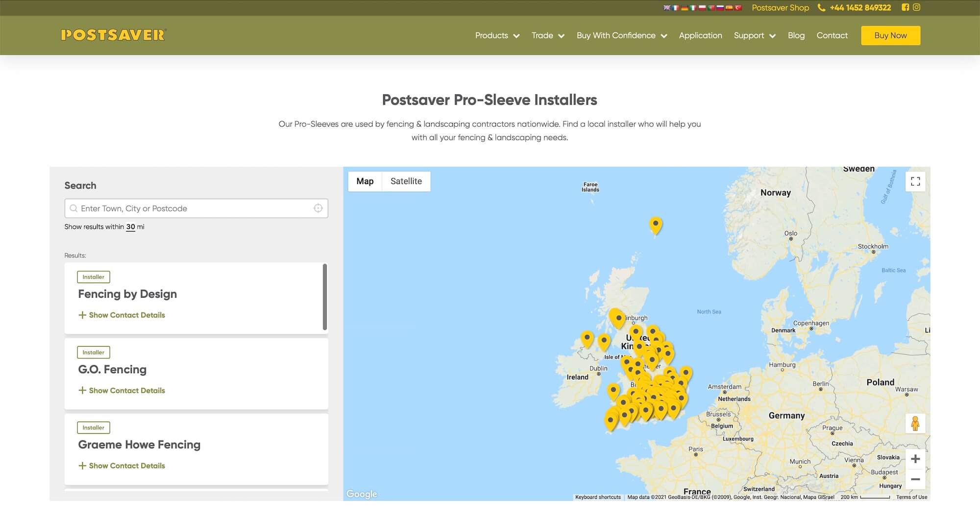Pick the Turkish flag language
This screenshot has width=980, height=517.
pyautogui.click(x=738, y=8)
